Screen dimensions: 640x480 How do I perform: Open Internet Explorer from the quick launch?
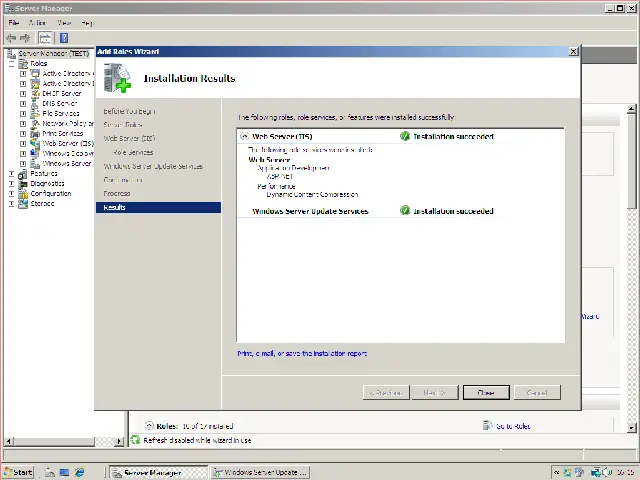click(x=79, y=472)
